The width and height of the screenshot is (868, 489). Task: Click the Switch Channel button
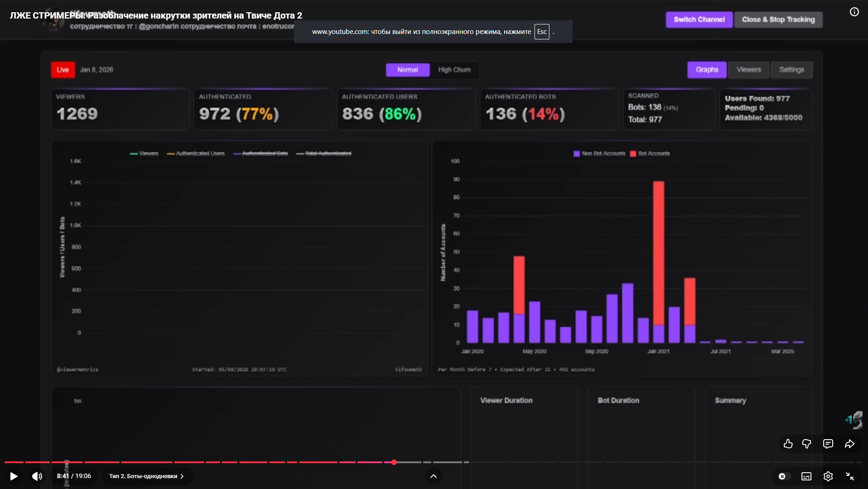pyautogui.click(x=699, y=19)
